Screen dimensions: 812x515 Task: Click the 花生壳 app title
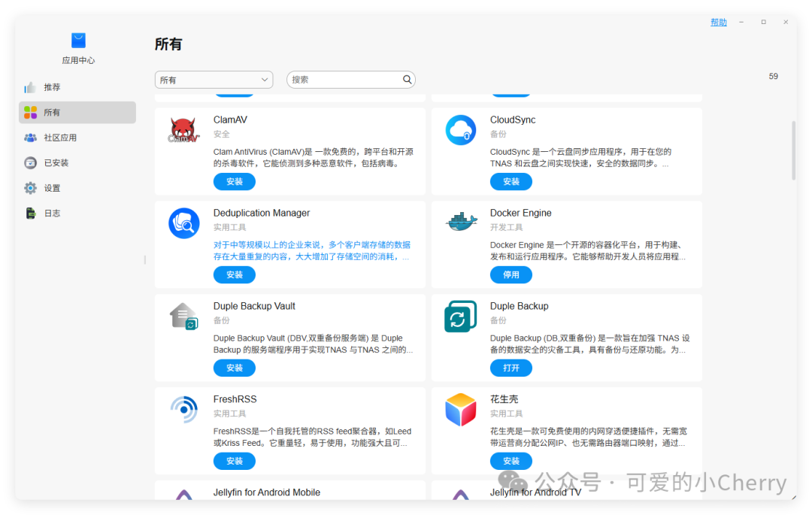pos(504,399)
